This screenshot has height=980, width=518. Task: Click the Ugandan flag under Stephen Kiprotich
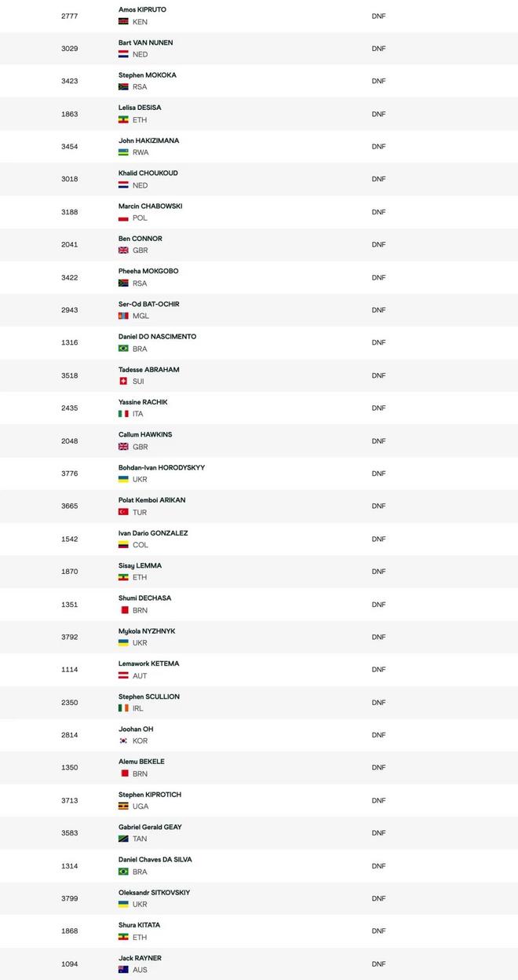click(x=123, y=806)
